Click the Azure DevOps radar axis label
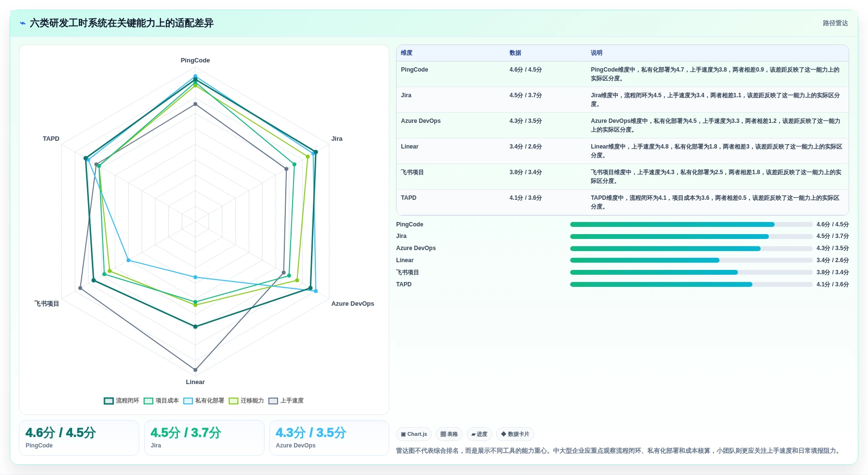 tap(353, 304)
